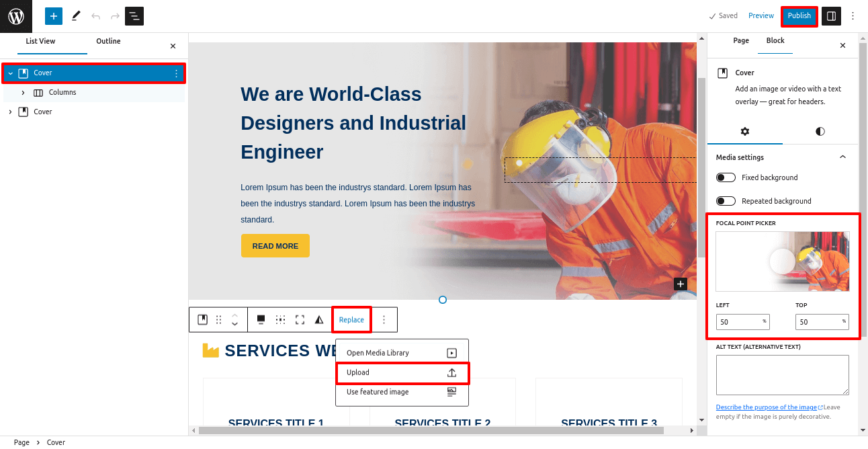Toggle the settings sidebar icon

click(831, 16)
